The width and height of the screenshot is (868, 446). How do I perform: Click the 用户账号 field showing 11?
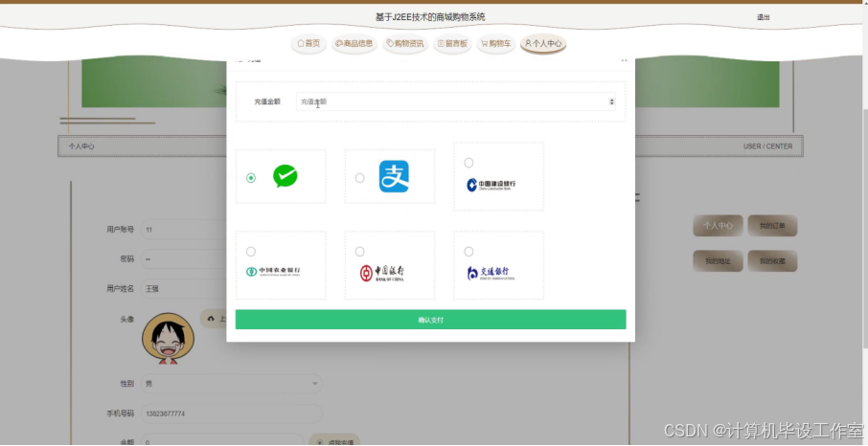click(184, 229)
